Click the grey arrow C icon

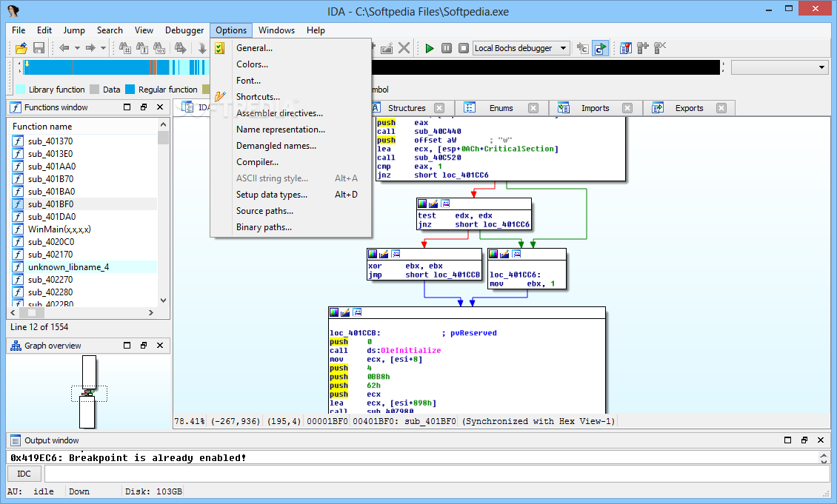(582, 48)
